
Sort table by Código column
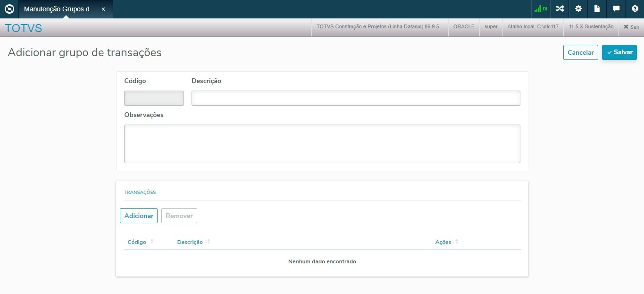[x=141, y=242]
